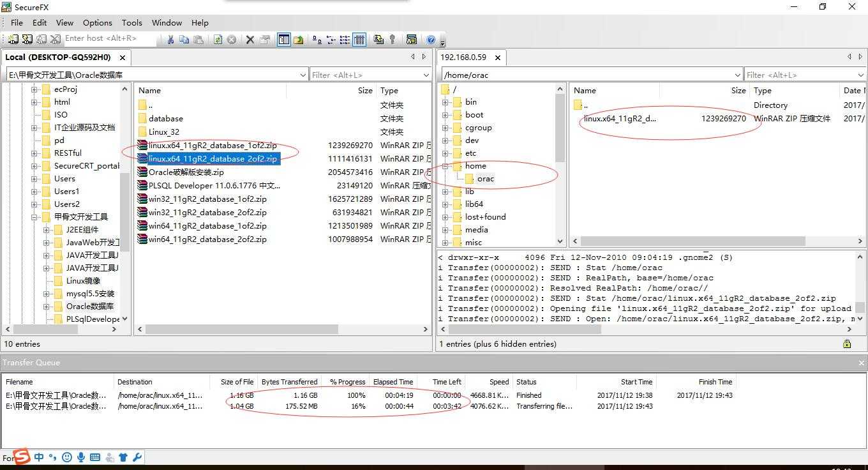Sort transfer queue by Speed column
This screenshot has height=470, width=868.
pos(488,382)
